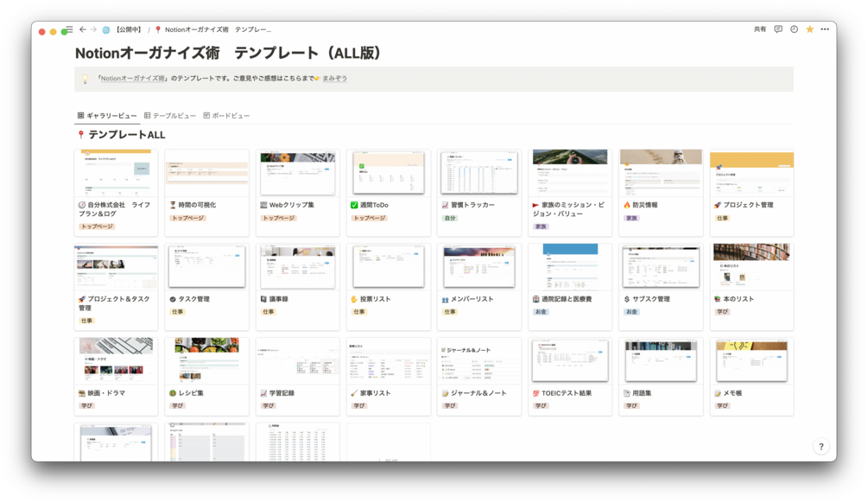The image size is (868, 503).
Task: Open 自分株式会社 ライフプラン&ログ card thumbnail
Action: [116, 173]
